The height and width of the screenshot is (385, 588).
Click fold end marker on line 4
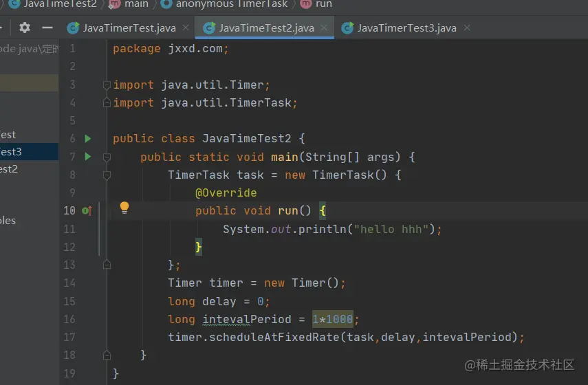107,102
